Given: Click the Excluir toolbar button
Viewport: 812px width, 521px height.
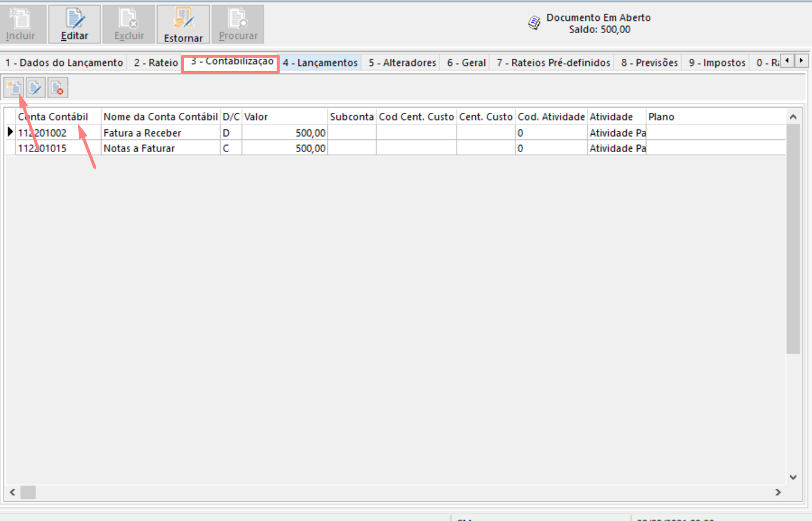Looking at the screenshot, I should point(129,25).
